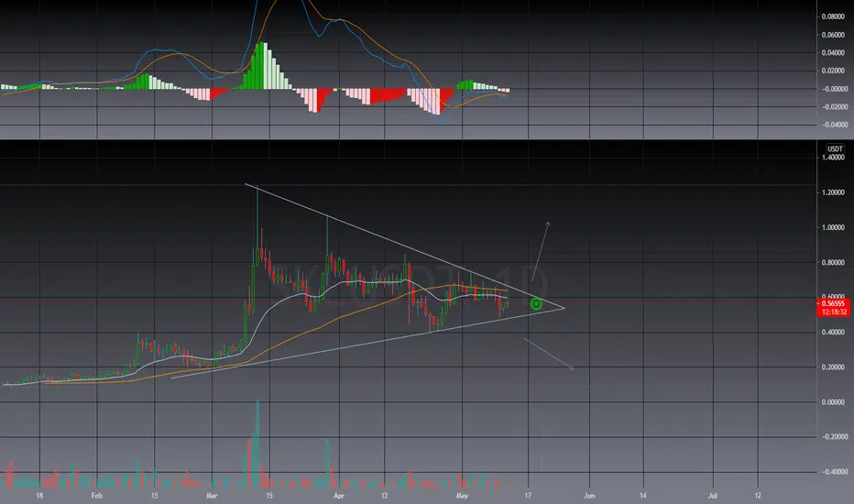Click the 0.80000 price scale label
Image resolution: width=854 pixels, height=504 pixels.
click(x=833, y=262)
